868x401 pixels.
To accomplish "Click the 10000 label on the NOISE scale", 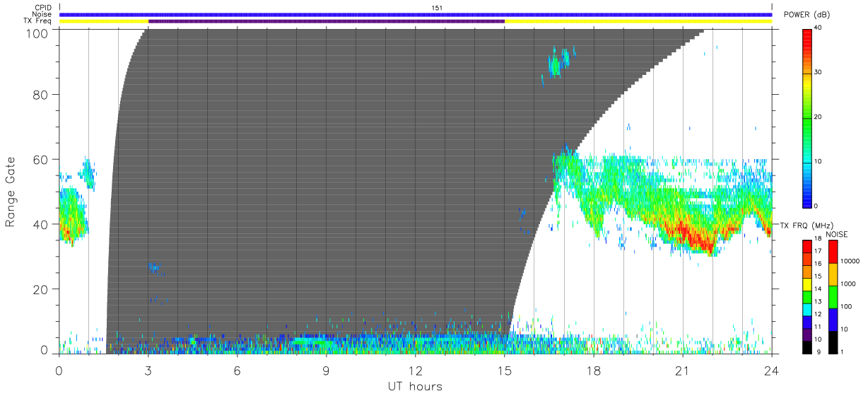I will point(849,261).
